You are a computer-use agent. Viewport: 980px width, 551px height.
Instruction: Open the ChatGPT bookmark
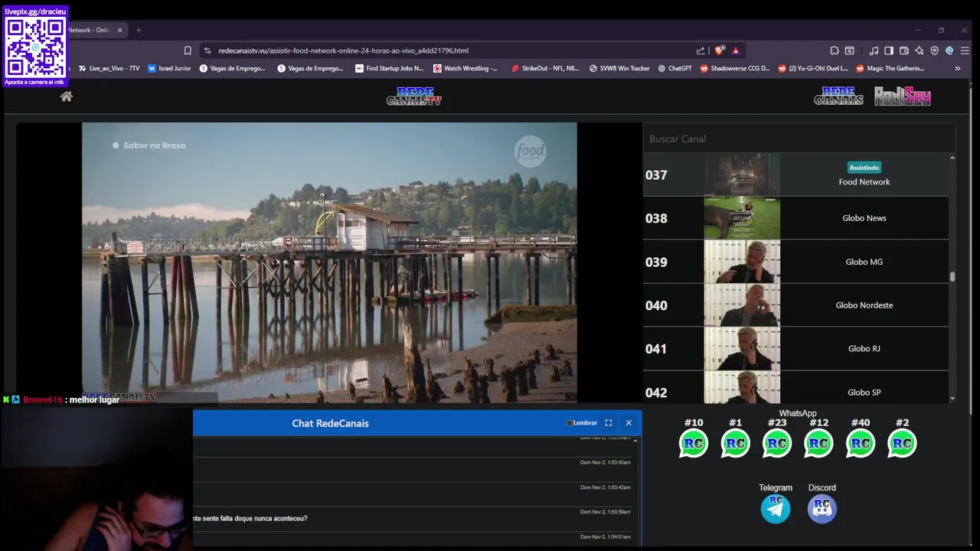(675, 68)
